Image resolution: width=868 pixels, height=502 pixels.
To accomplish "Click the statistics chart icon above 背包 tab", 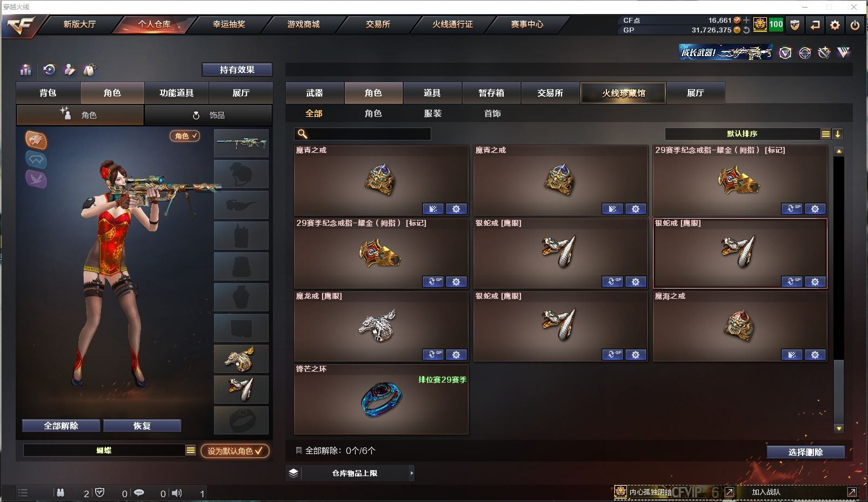I will 25,70.
